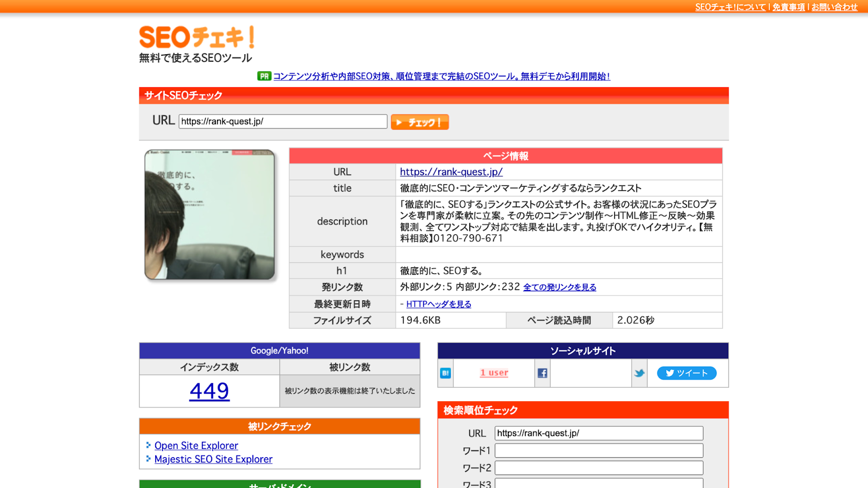Click the 最終更新日時 row label
The width and height of the screenshot is (868, 488).
point(342,304)
